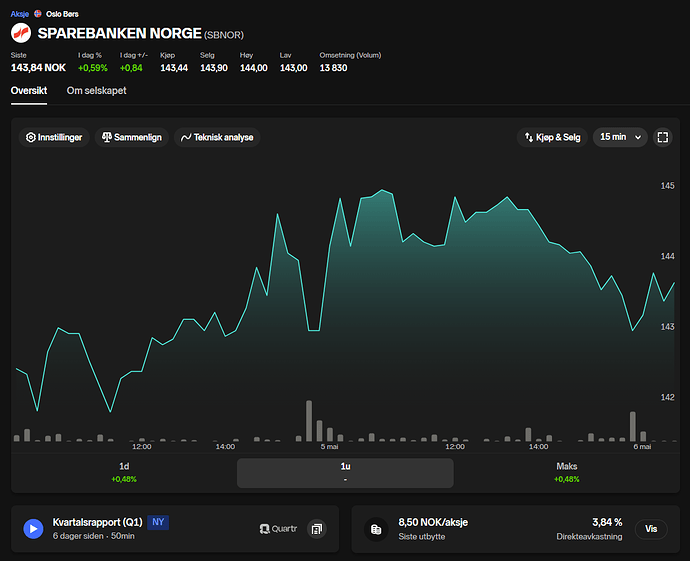Click the NY badge on Kvartalsrapport

click(158, 522)
